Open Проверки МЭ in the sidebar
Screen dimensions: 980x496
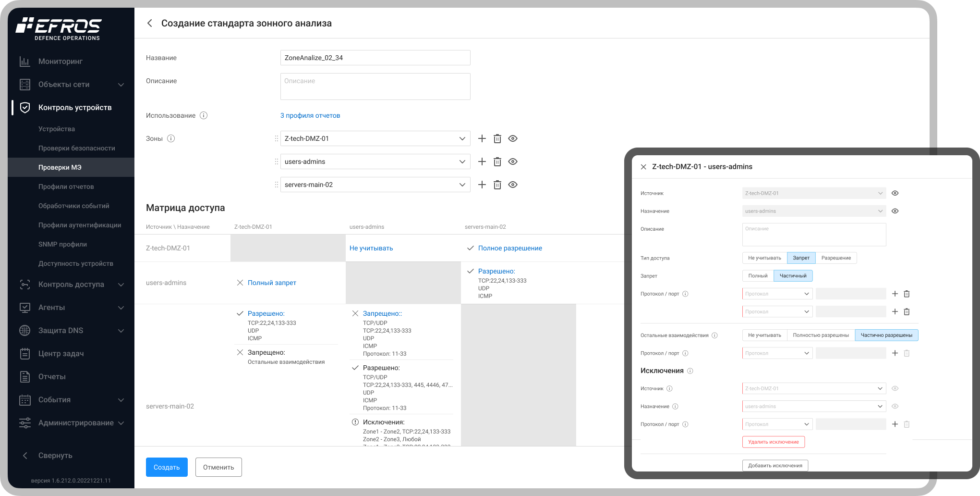[x=71, y=167]
